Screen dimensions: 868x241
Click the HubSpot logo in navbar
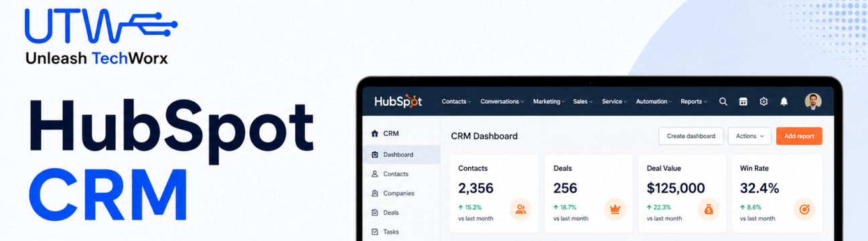[x=398, y=101]
